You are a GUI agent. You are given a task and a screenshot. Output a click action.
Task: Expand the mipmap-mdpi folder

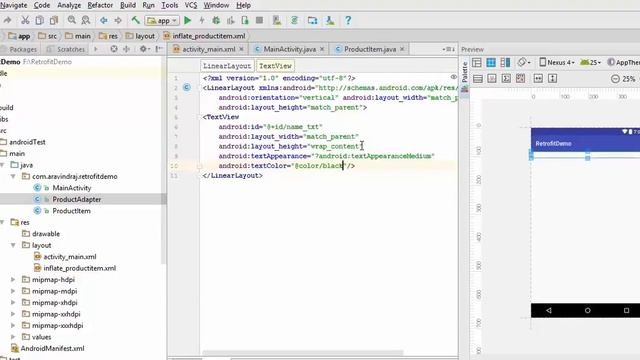(x=13, y=291)
